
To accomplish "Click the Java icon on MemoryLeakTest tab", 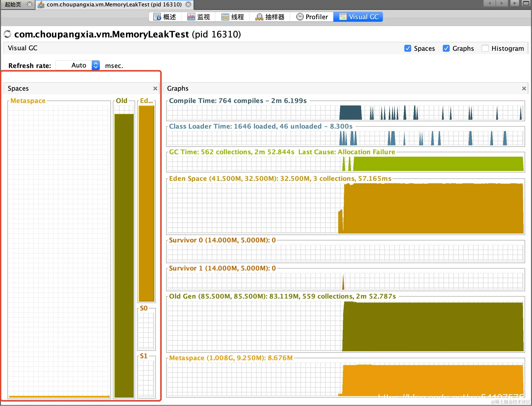I will tap(41, 4).
